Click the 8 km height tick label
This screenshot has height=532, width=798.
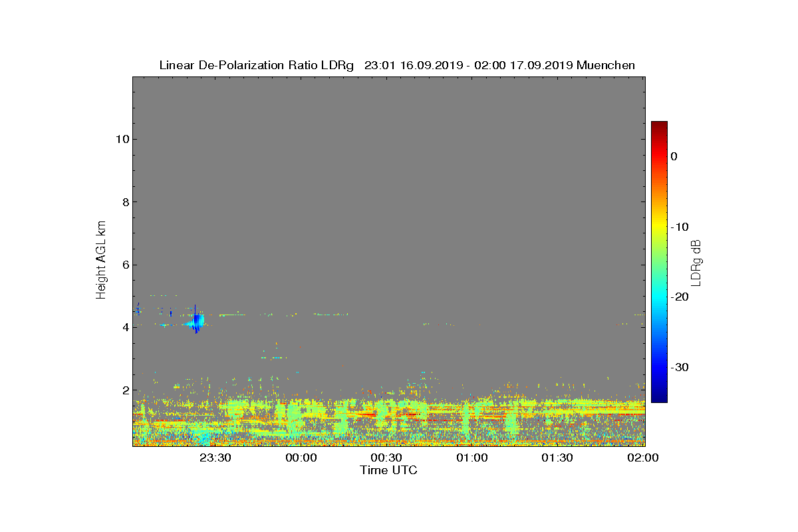[x=124, y=202]
